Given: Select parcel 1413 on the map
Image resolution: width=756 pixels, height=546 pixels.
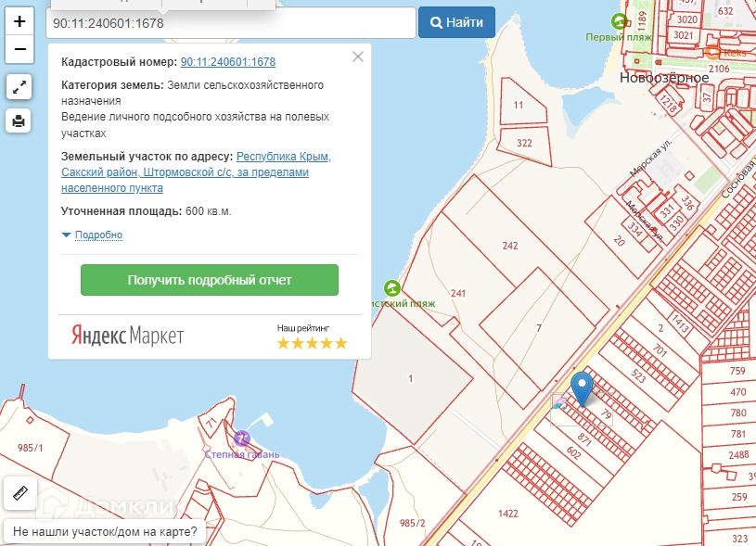Looking at the screenshot, I should (x=680, y=324).
